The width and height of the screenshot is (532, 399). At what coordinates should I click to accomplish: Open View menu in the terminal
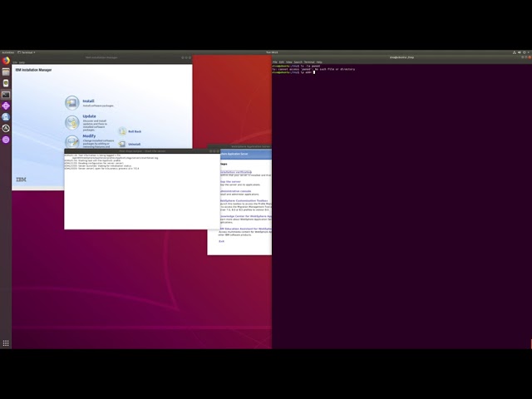click(289, 62)
